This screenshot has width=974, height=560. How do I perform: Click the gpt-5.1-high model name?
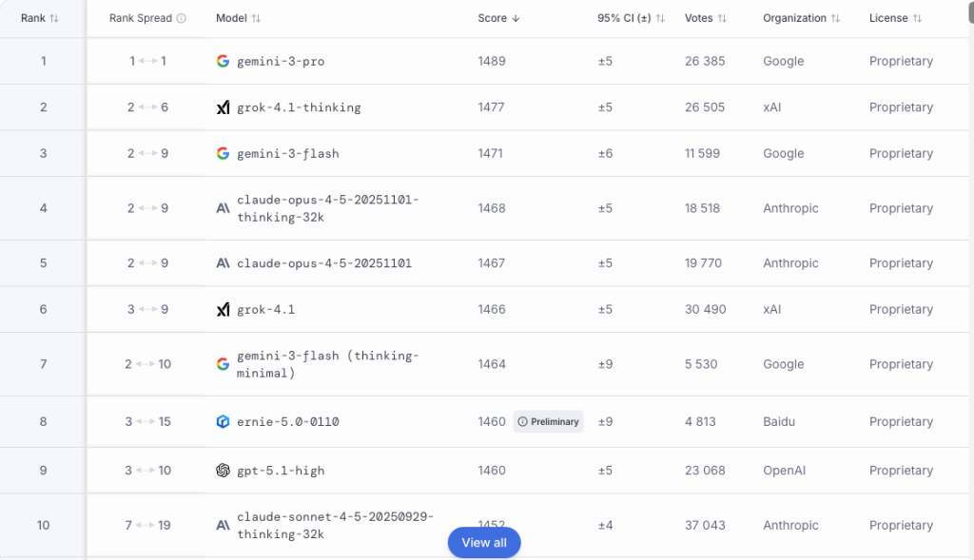281,471
